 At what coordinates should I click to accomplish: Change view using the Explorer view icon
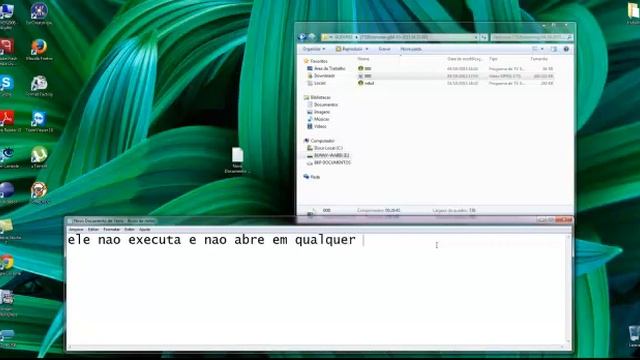[x=535, y=49]
